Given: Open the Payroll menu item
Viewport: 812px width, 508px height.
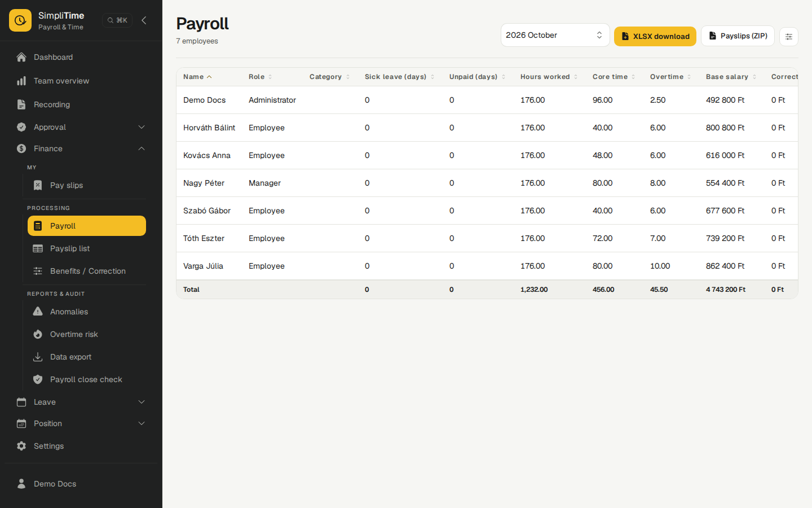Looking at the screenshot, I should [x=87, y=226].
